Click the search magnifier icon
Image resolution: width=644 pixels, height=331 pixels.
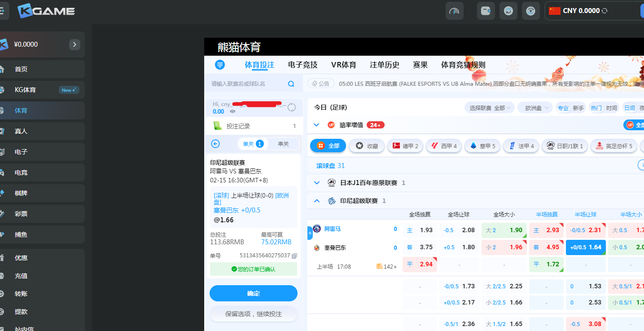pos(291,84)
